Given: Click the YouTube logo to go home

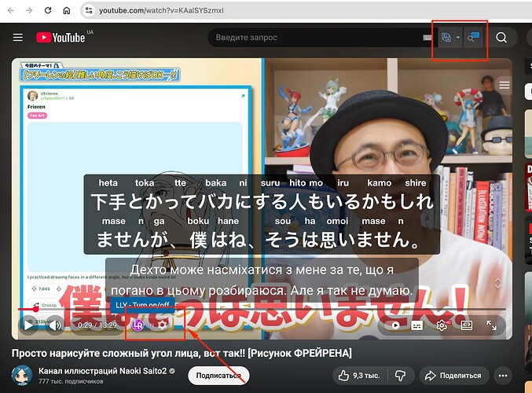Looking at the screenshot, I should pos(61,37).
